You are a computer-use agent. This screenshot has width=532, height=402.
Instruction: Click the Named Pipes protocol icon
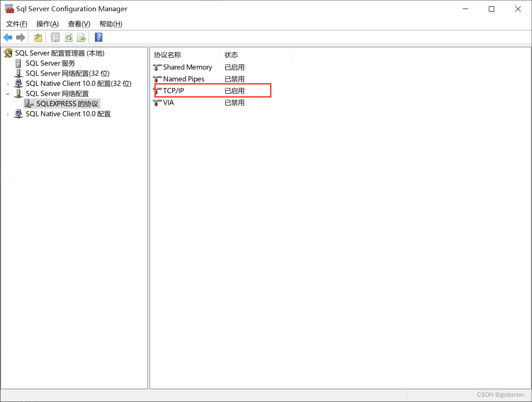point(157,79)
